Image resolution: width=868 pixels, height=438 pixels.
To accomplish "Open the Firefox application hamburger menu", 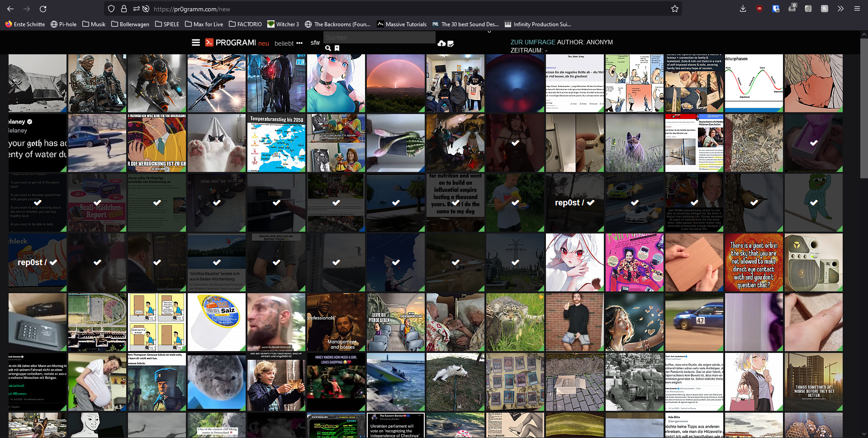I will pyautogui.click(x=857, y=9).
